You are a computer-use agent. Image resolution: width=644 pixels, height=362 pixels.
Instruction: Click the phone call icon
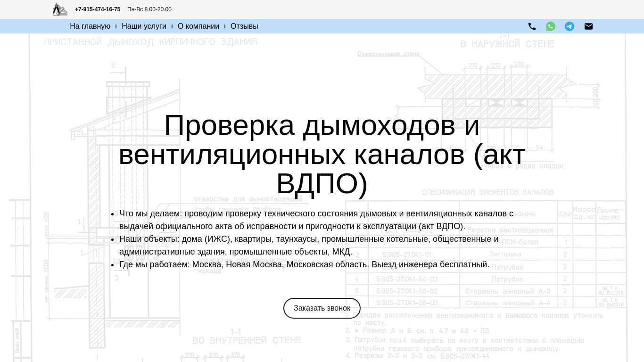532,26
